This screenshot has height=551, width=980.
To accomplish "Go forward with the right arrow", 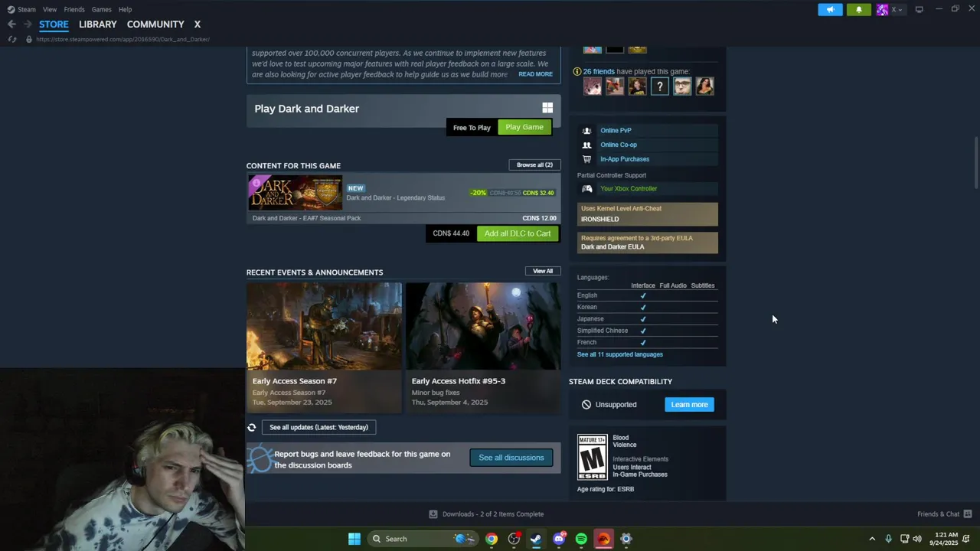I will pyautogui.click(x=28, y=24).
